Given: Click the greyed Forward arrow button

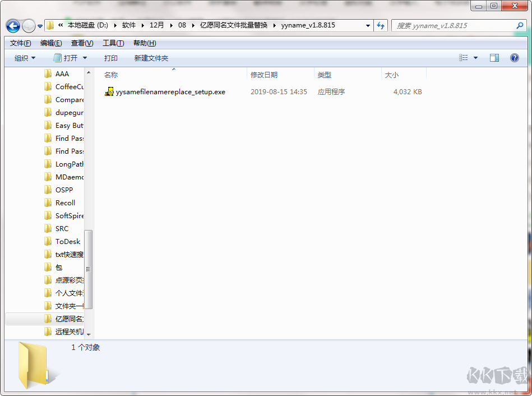Looking at the screenshot, I should point(29,26).
